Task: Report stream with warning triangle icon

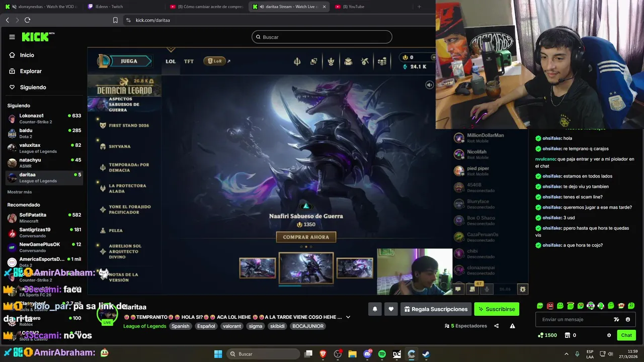Action: click(x=512, y=326)
